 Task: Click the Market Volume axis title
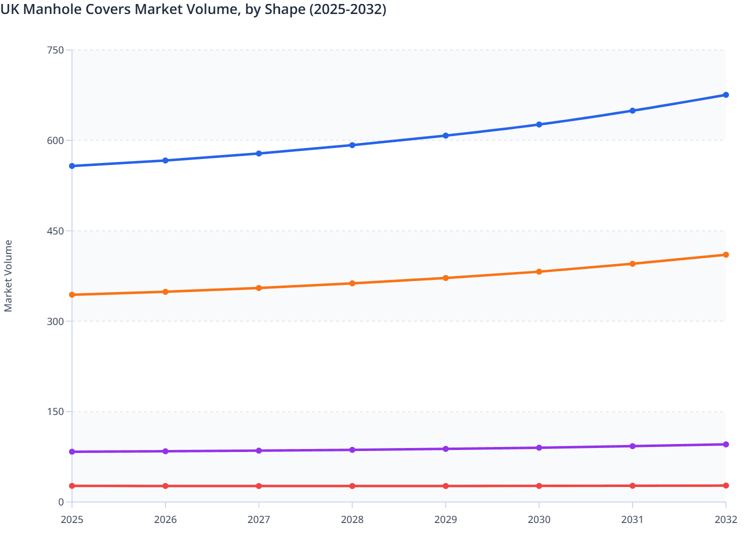[8, 276]
